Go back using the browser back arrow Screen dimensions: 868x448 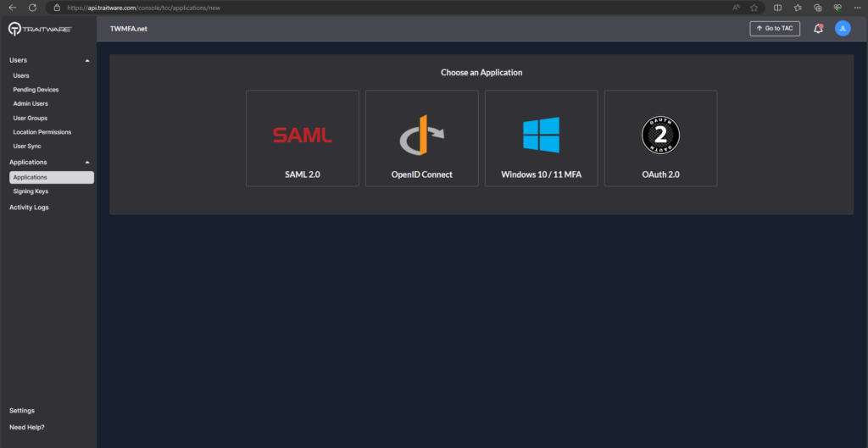click(13, 8)
